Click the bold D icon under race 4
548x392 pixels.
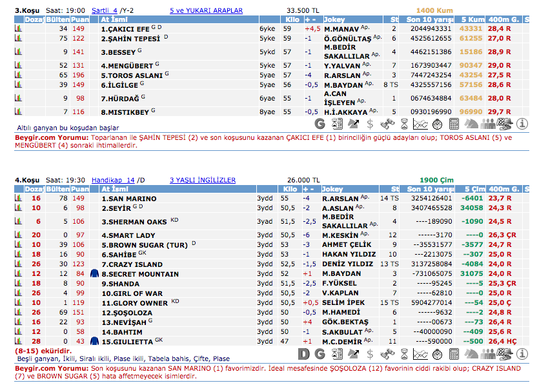[303, 353]
